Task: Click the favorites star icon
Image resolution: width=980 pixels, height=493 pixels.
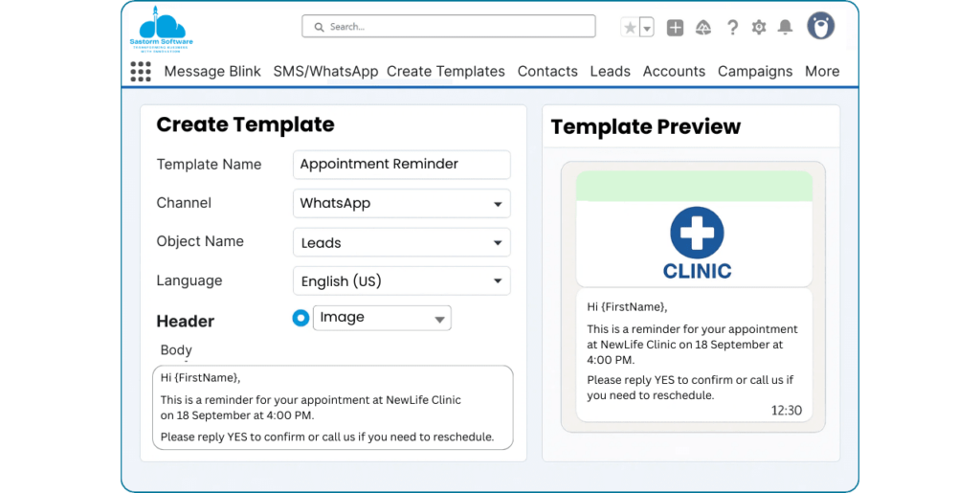Action: (x=630, y=28)
